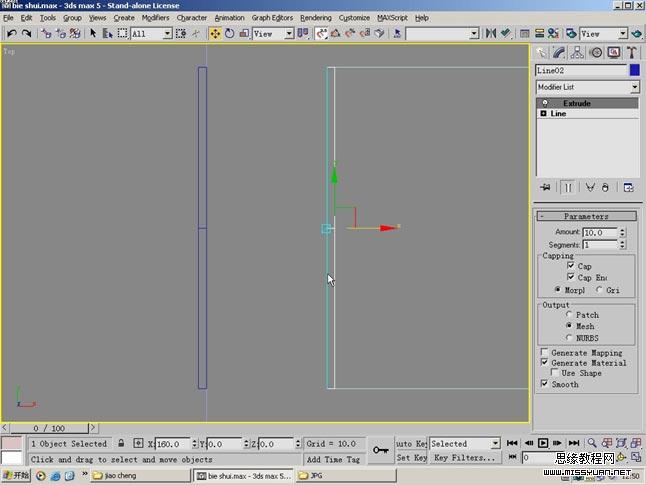
Task: Enable the Generate Mapping checkbox
Action: pos(544,352)
